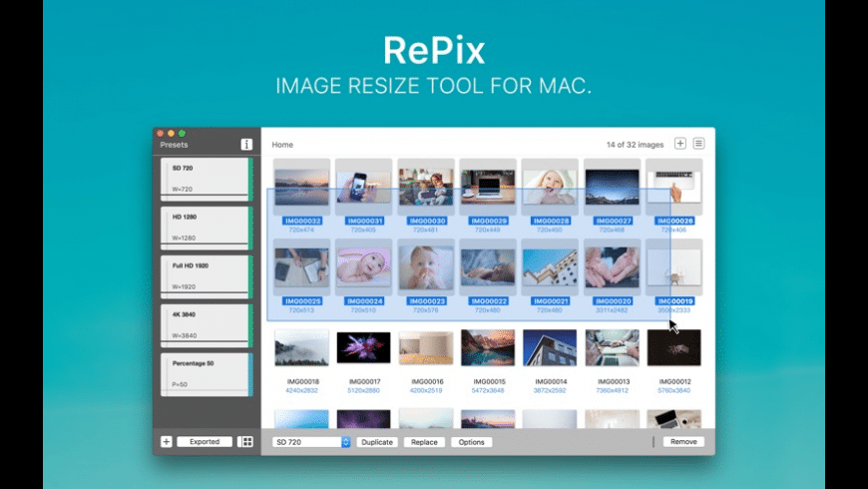Click the 3872x2592 dimension text
The width and height of the screenshot is (868, 489).
point(550,390)
